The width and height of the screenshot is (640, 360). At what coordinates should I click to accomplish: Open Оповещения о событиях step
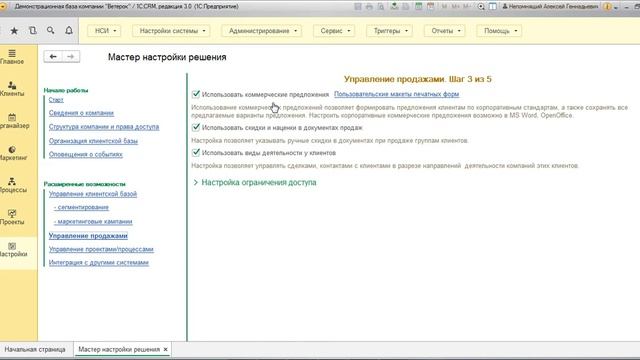[86, 154]
